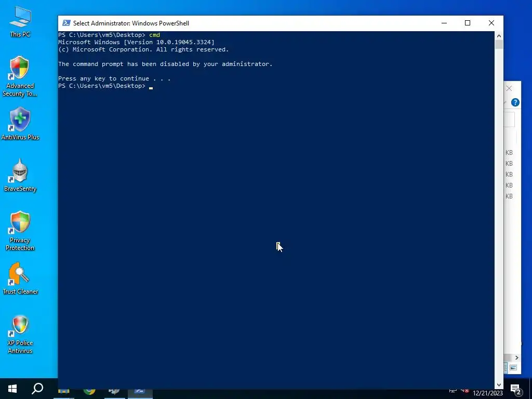The width and height of the screenshot is (532, 399).
Task: Close the PowerShell window
Action: click(491, 23)
